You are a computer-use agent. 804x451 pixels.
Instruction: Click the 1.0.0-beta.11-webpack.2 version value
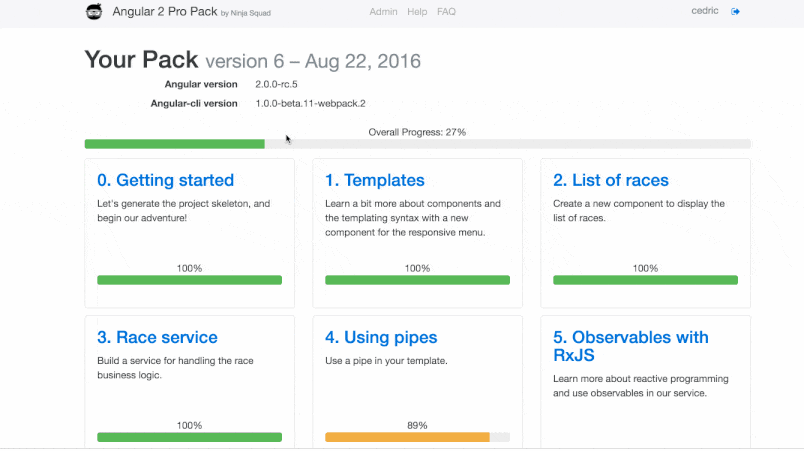[x=310, y=104]
